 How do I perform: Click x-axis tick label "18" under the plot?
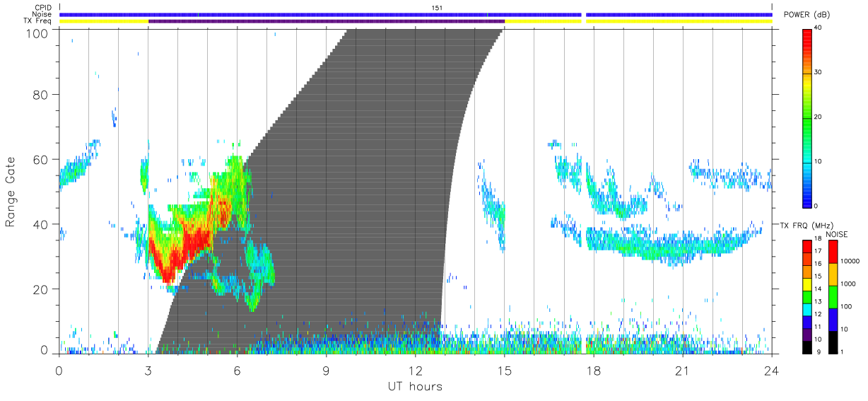(593, 370)
